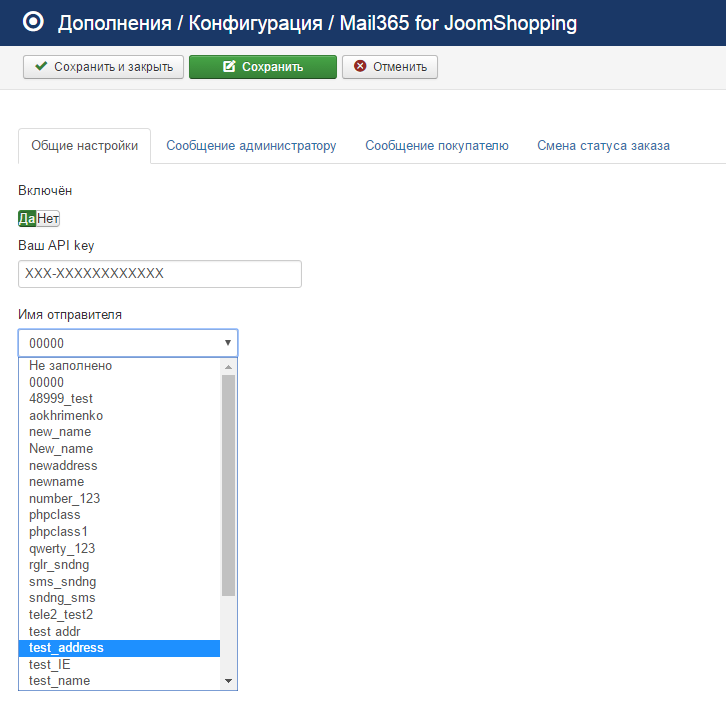Viewport: 726px width, 725px height.
Task: Choose the tele2_test2 option
Action: pyautogui.click(x=119, y=614)
